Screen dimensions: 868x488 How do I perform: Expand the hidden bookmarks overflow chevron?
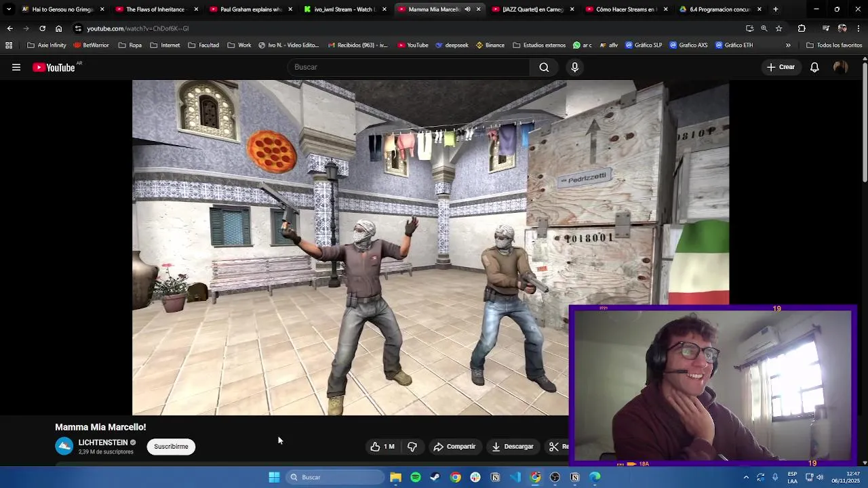[788, 45]
